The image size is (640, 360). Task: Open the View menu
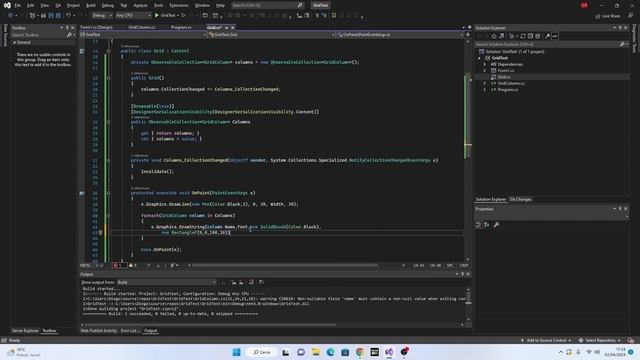click(x=44, y=5)
